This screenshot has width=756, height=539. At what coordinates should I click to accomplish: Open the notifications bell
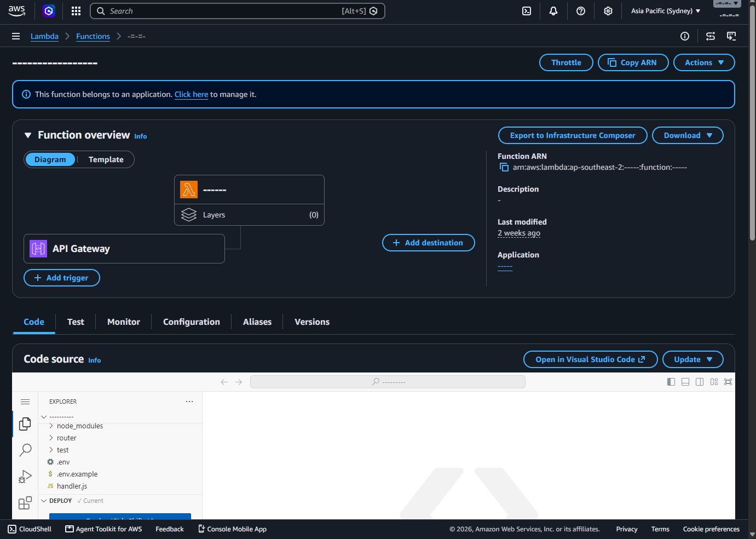point(553,11)
